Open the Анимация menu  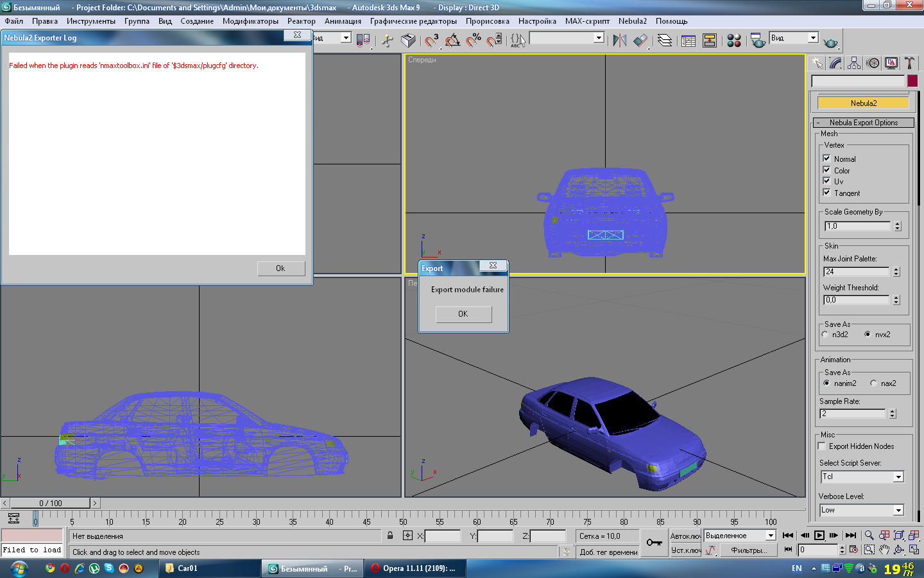pos(343,21)
